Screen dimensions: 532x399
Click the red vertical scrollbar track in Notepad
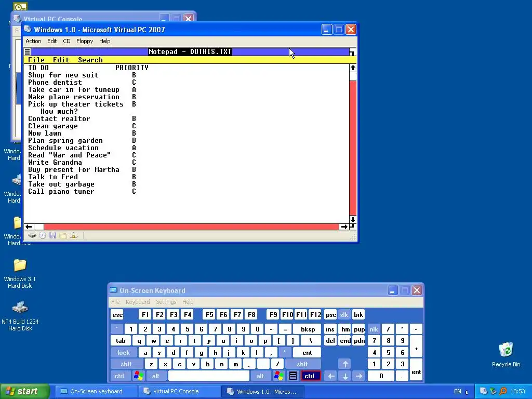pos(353,148)
